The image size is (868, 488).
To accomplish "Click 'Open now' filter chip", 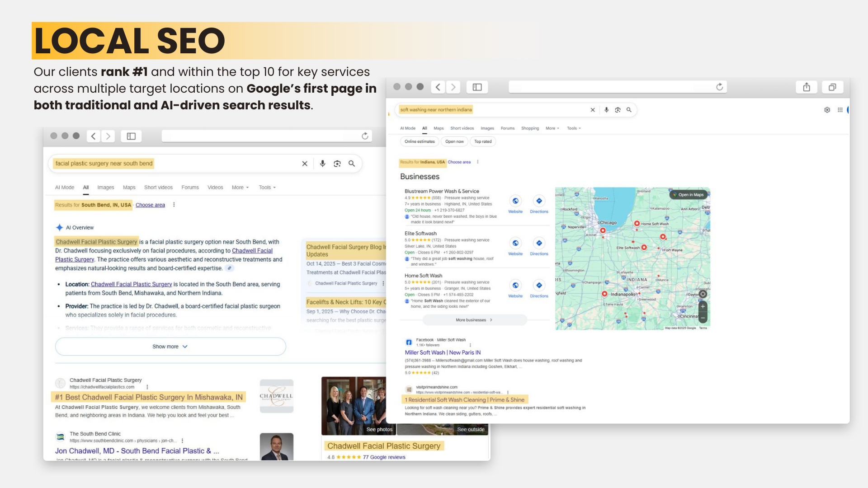I will [x=454, y=141].
